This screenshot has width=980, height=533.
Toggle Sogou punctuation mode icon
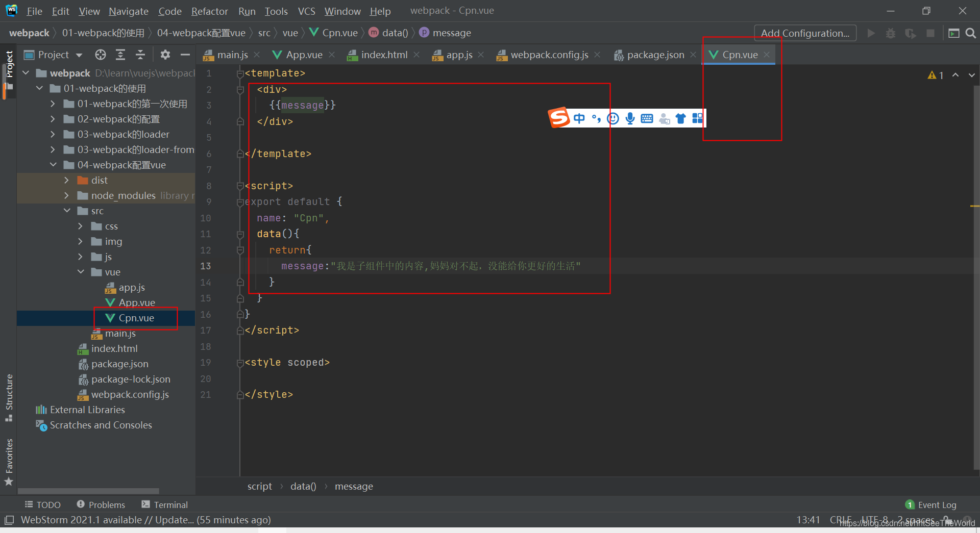[596, 118]
